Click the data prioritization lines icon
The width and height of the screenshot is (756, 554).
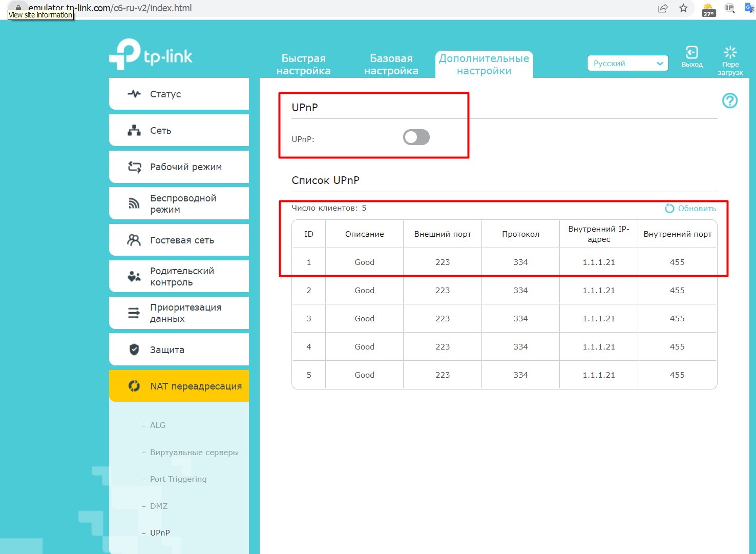[x=134, y=313]
